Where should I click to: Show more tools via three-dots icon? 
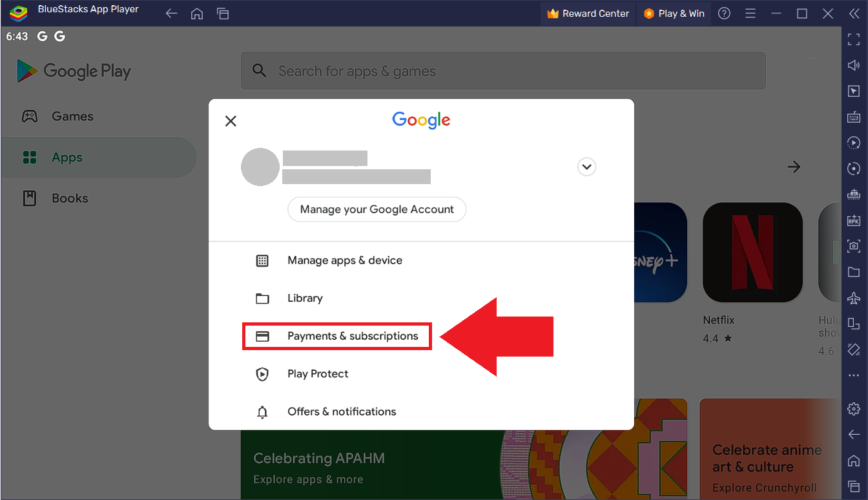854,375
